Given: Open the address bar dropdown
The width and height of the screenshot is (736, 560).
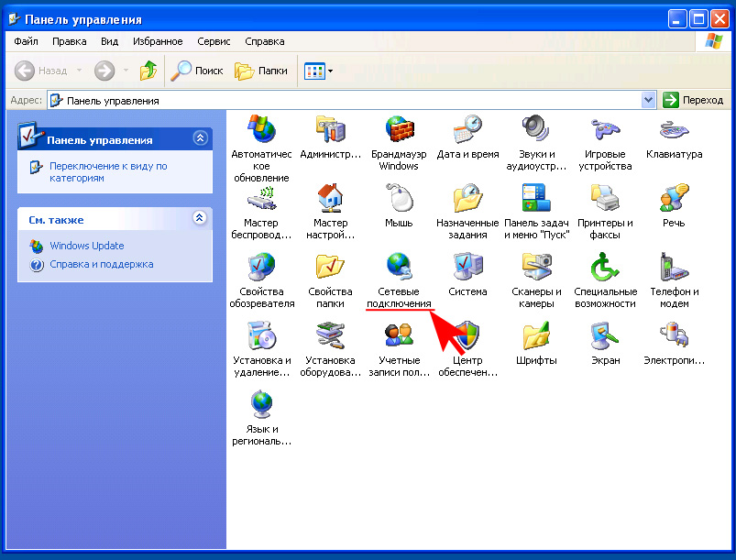Looking at the screenshot, I should (649, 99).
